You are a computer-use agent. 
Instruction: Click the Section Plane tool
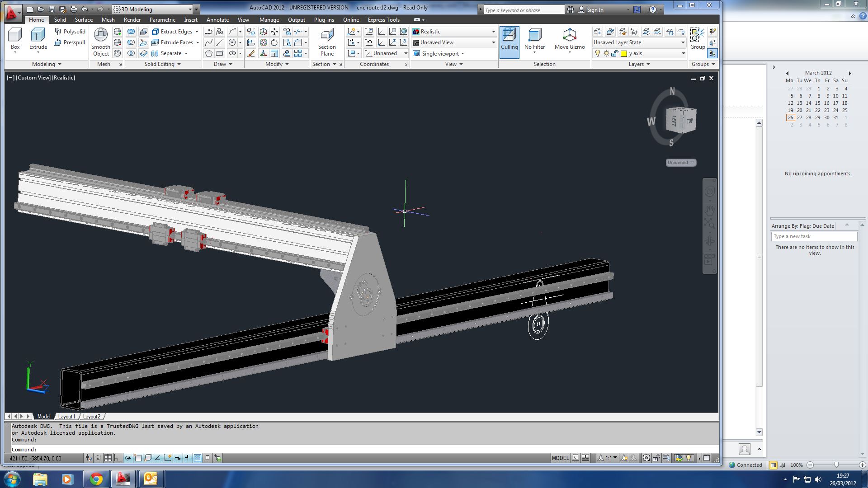click(326, 42)
